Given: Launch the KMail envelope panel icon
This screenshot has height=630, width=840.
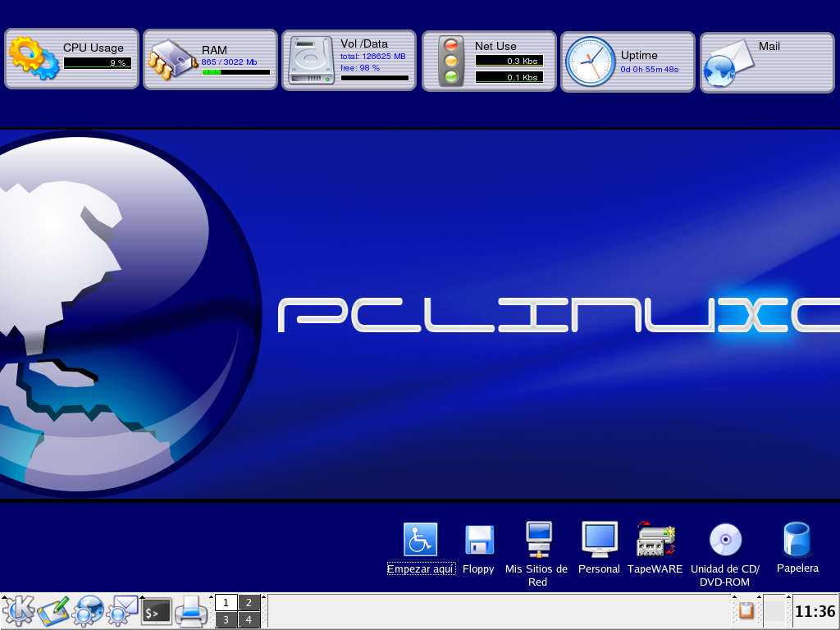Looking at the screenshot, I should tap(123, 611).
